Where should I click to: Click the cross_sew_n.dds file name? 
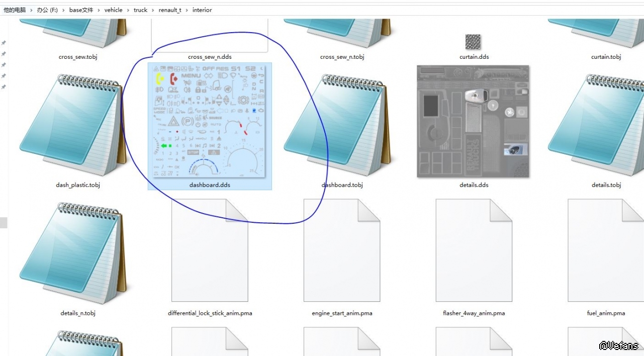[210, 57]
